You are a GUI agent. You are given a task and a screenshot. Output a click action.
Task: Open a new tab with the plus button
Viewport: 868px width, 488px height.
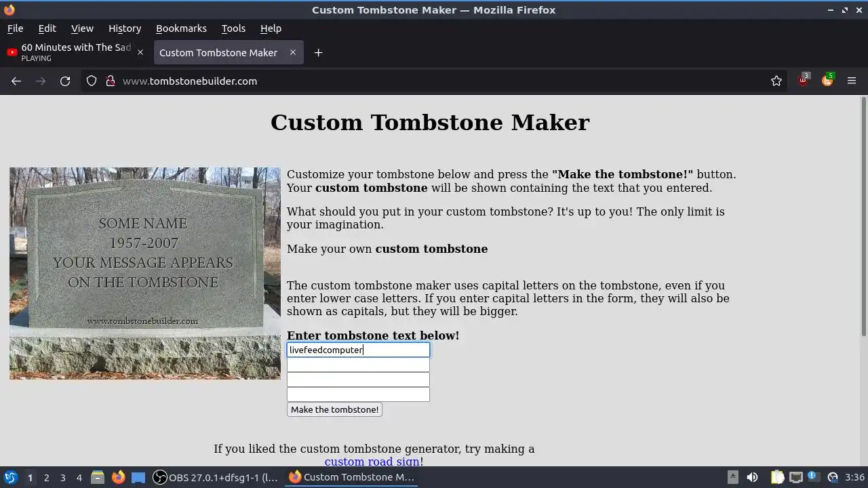click(x=318, y=53)
